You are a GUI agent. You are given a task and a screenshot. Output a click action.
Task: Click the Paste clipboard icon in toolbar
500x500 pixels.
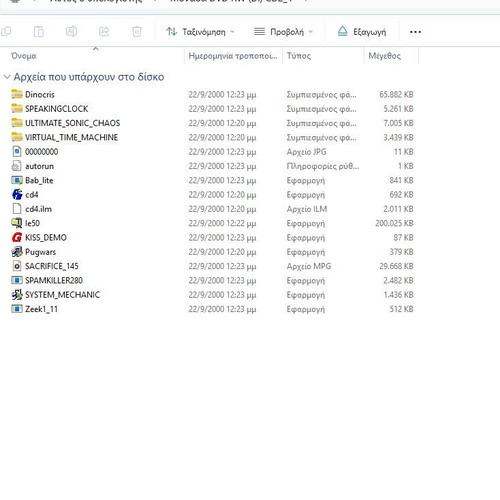(x=39, y=32)
